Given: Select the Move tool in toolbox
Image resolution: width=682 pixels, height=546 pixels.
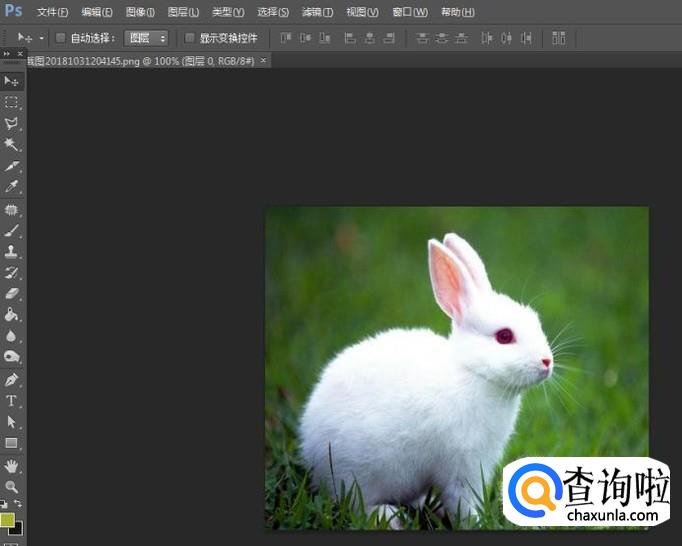Looking at the screenshot, I should 12,81.
